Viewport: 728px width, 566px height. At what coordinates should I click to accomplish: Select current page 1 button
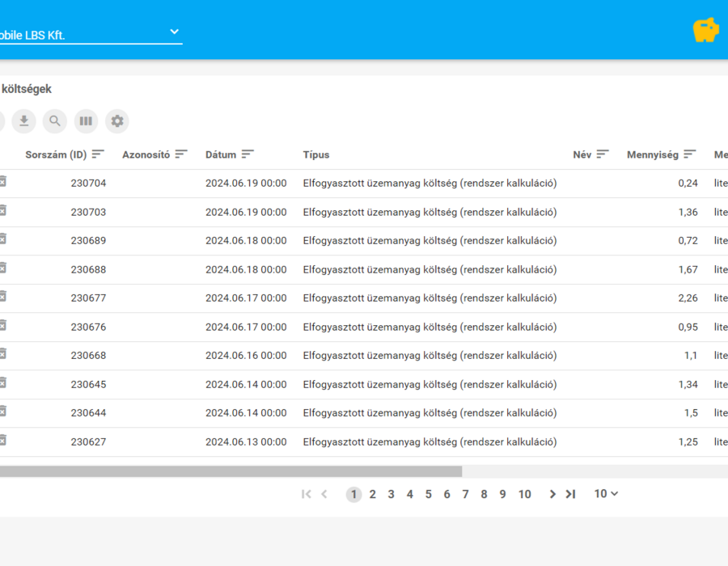coord(353,495)
